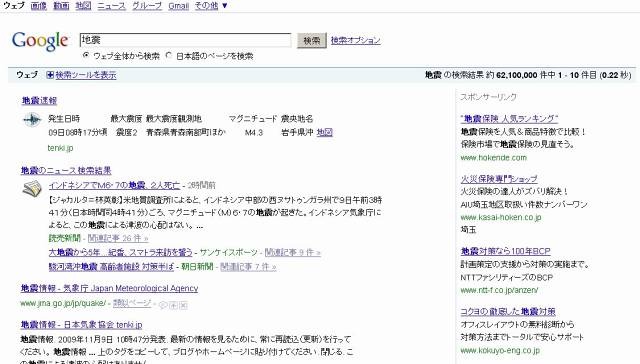The image size is (640, 364).
Task: Open 画像 in the top navigation
Action: coord(39,6)
